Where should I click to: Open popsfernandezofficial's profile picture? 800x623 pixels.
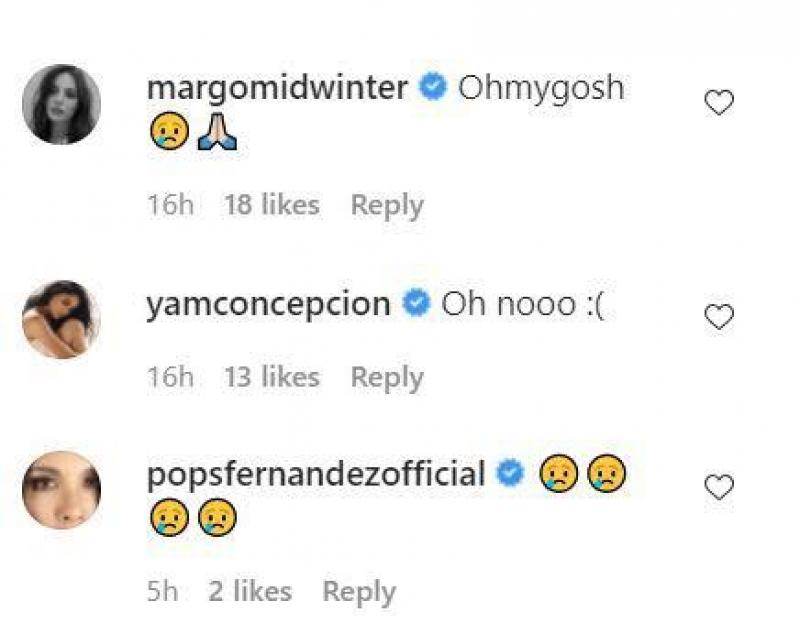(61, 490)
